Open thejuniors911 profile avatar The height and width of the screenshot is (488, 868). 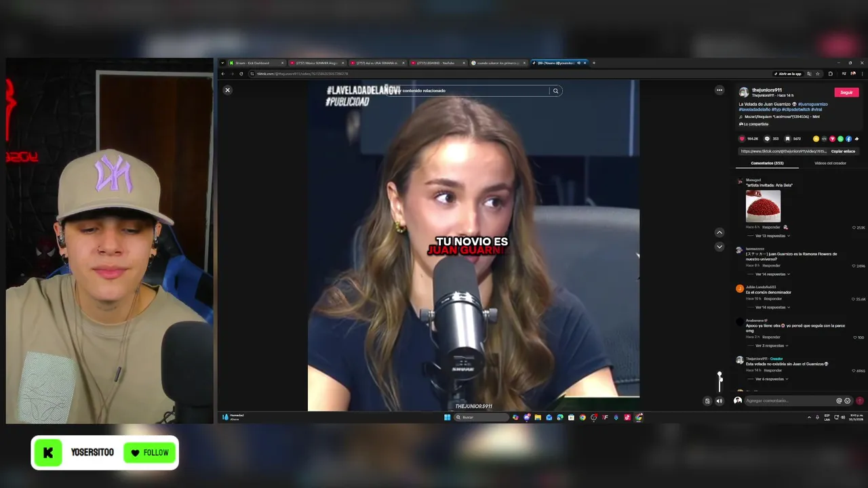coord(744,92)
